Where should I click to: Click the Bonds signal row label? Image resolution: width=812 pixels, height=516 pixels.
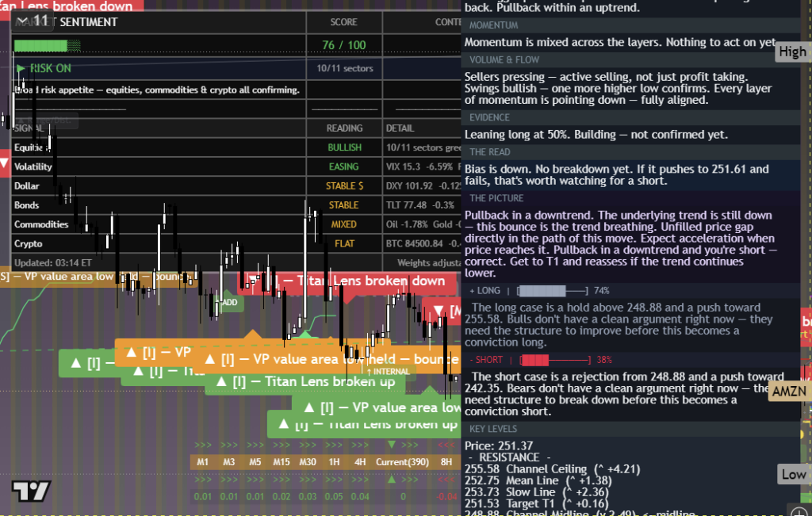26,205
